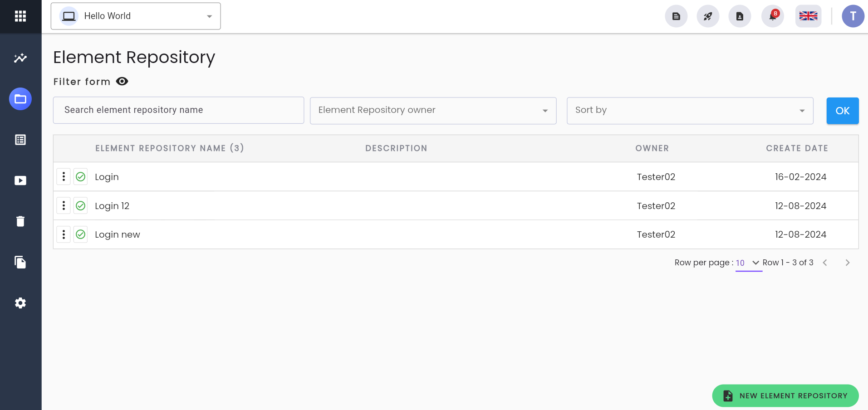Click green check status icon for Login 12
This screenshot has width=868, height=410.
point(81,205)
